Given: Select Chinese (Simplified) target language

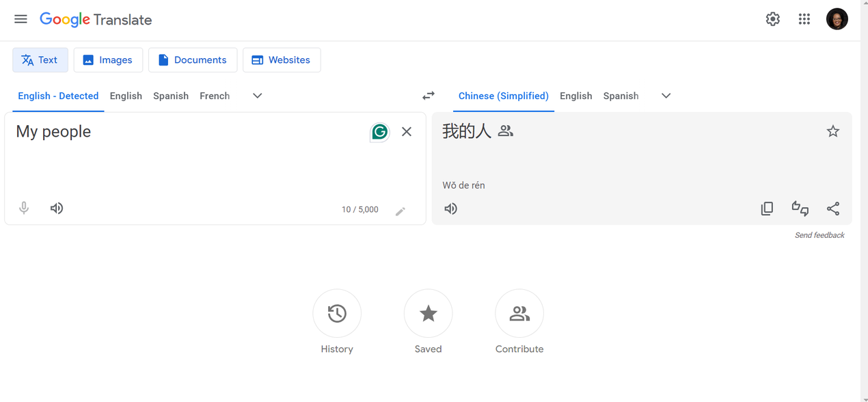Looking at the screenshot, I should pos(504,96).
